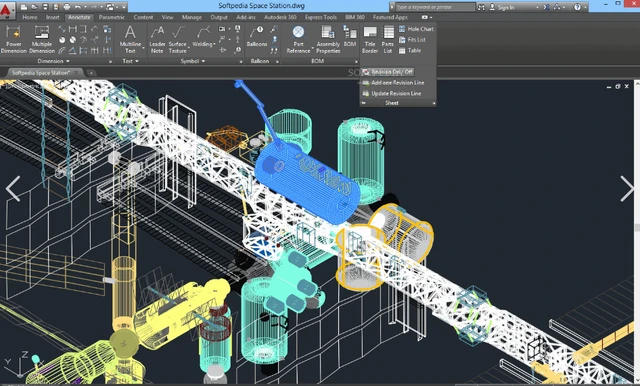Switch to the Insert ribbon tab

[x=53, y=17]
